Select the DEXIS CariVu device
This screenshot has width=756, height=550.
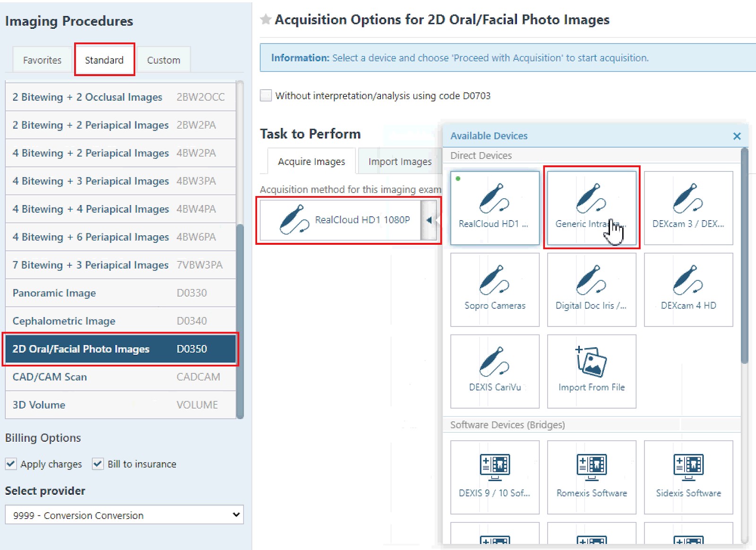(495, 371)
